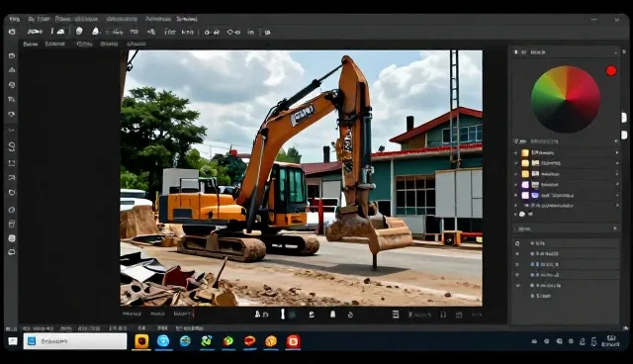
Task: Open the blue circular taskbar app
Action: 163,341
